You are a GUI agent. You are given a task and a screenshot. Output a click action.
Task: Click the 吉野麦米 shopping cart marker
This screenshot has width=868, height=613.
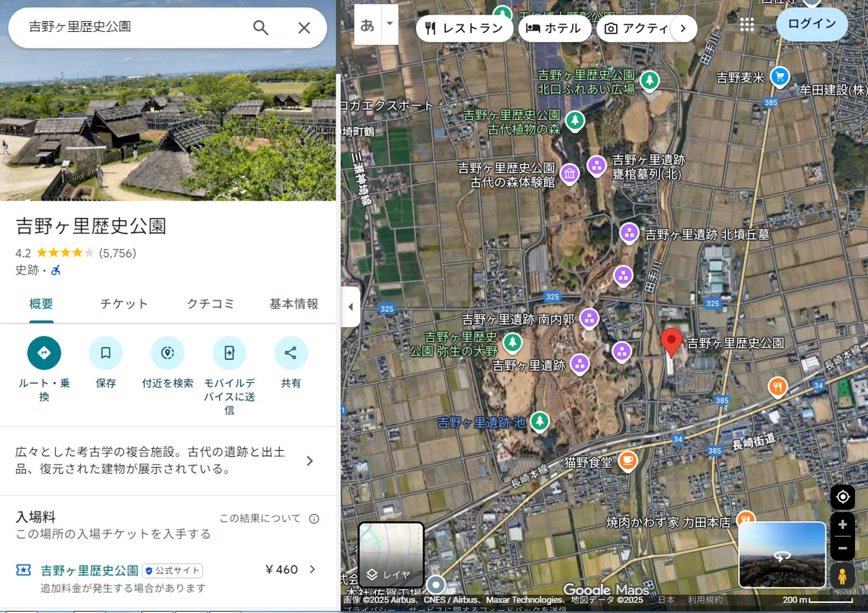(x=780, y=75)
